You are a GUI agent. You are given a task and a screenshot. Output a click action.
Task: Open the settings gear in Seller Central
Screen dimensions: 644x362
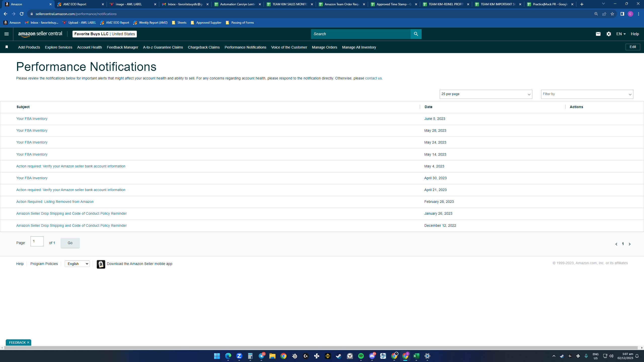pyautogui.click(x=609, y=34)
